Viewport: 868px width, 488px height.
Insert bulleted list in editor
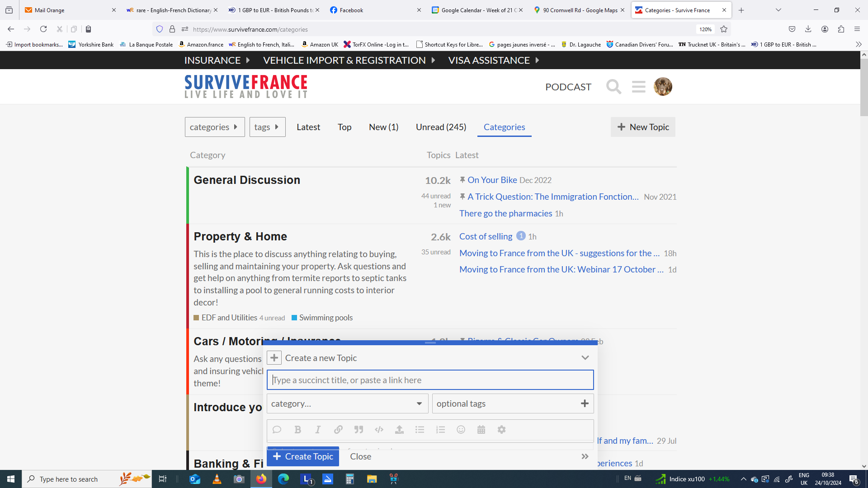[x=420, y=430]
